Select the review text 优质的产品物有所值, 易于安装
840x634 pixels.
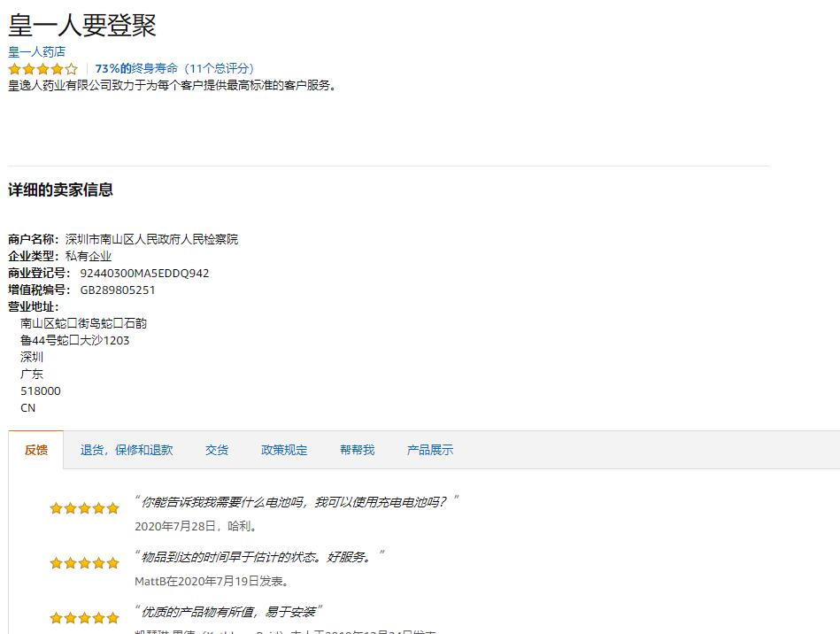[x=228, y=612]
